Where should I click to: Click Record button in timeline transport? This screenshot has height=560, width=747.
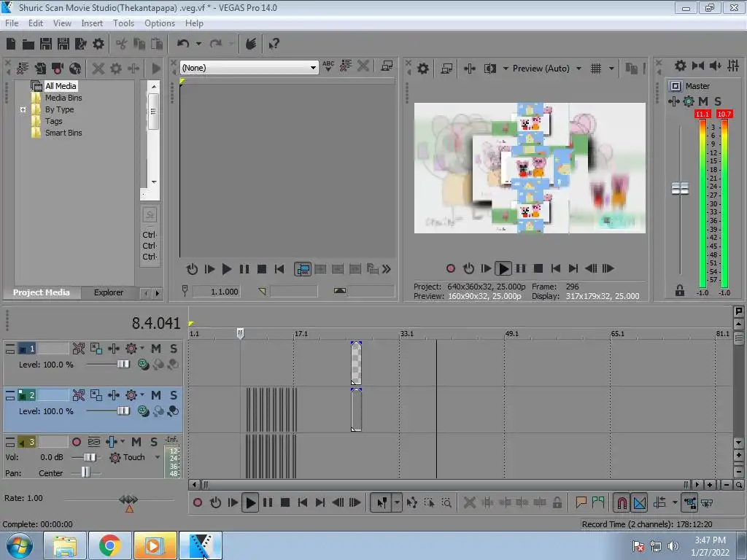tap(198, 502)
